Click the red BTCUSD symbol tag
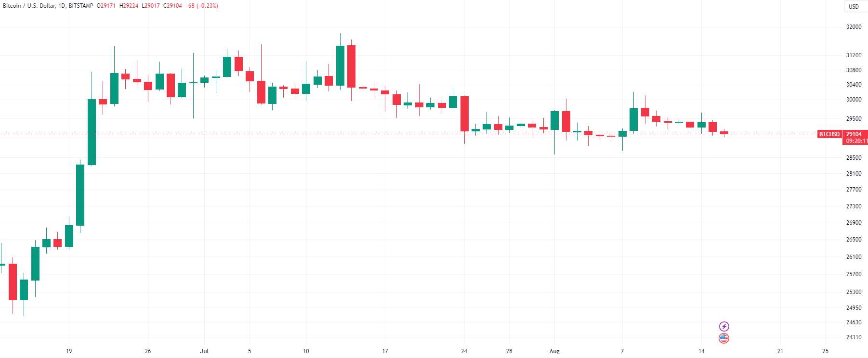This screenshot has height=358, width=868. tap(829, 134)
